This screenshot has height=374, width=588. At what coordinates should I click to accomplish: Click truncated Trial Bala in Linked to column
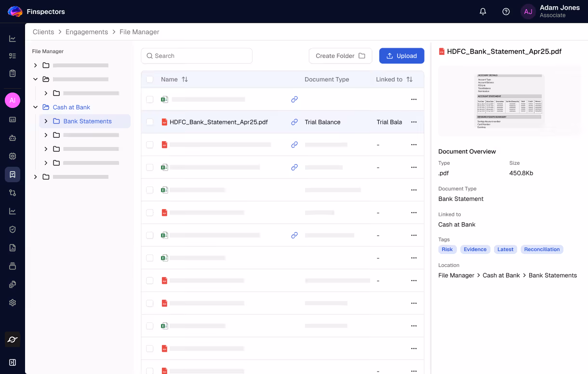(x=389, y=122)
